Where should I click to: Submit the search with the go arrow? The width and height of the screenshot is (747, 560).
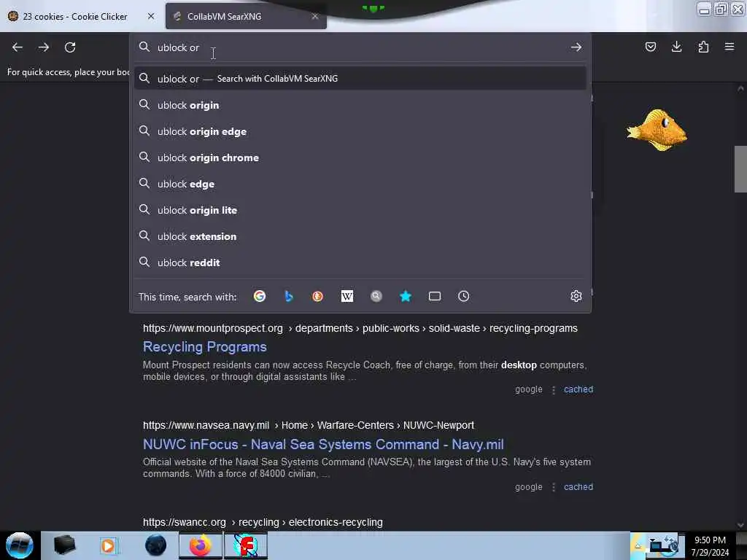pyautogui.click(x=576, y=47)
